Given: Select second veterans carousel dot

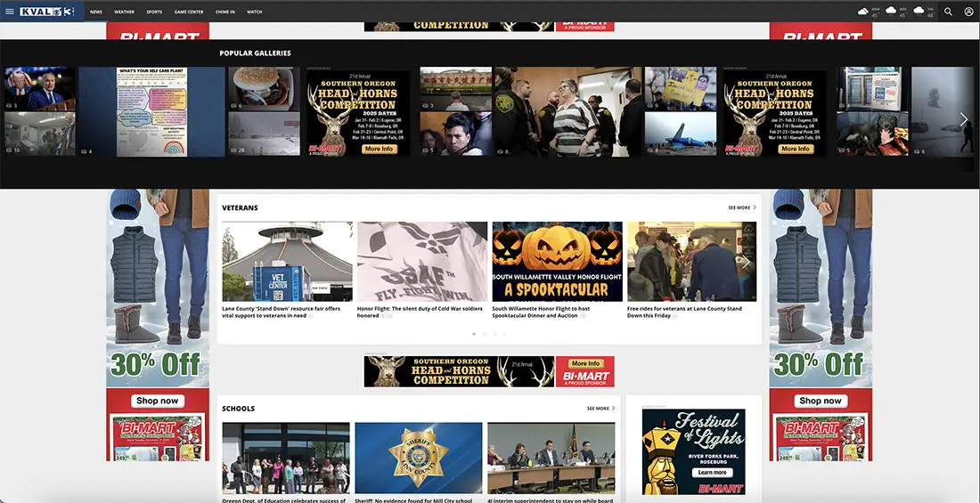Looking at the screenshot, I should click(x=485, y=334).
